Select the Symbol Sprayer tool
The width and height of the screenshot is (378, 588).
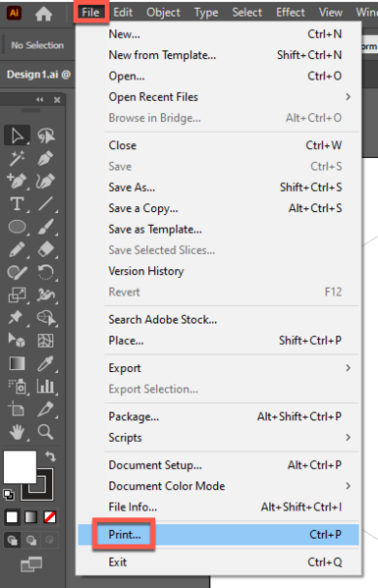coord(17,386)
